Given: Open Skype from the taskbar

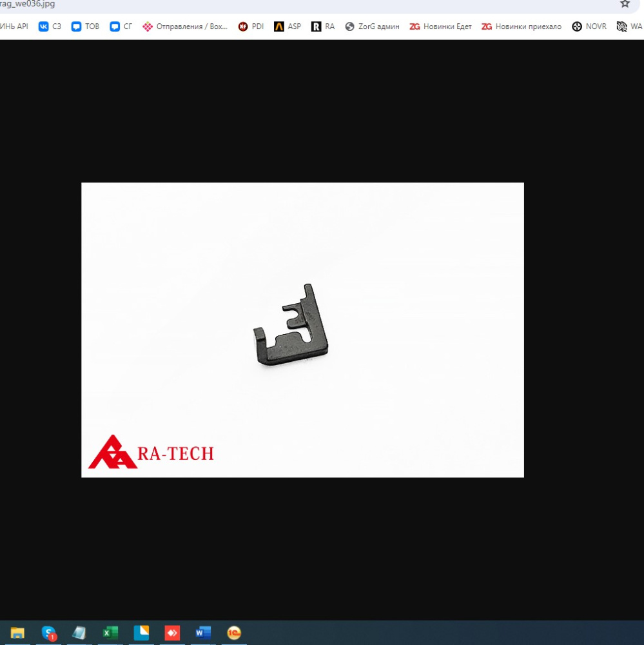Looking at the screenshot, I should click(x=48, y=633).
